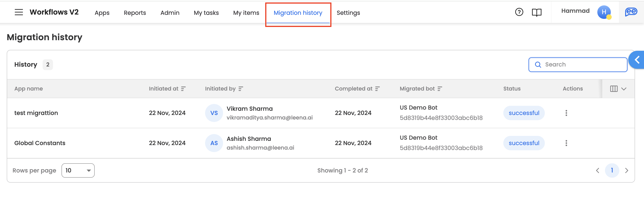
Task: Open the documentation book icon
Action: (537, 12)
